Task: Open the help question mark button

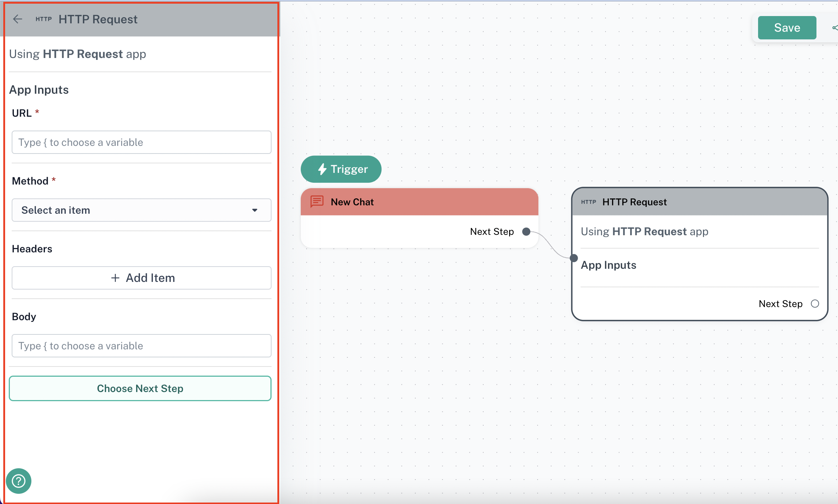Action: pyautogui.click(x=19, y=481)
